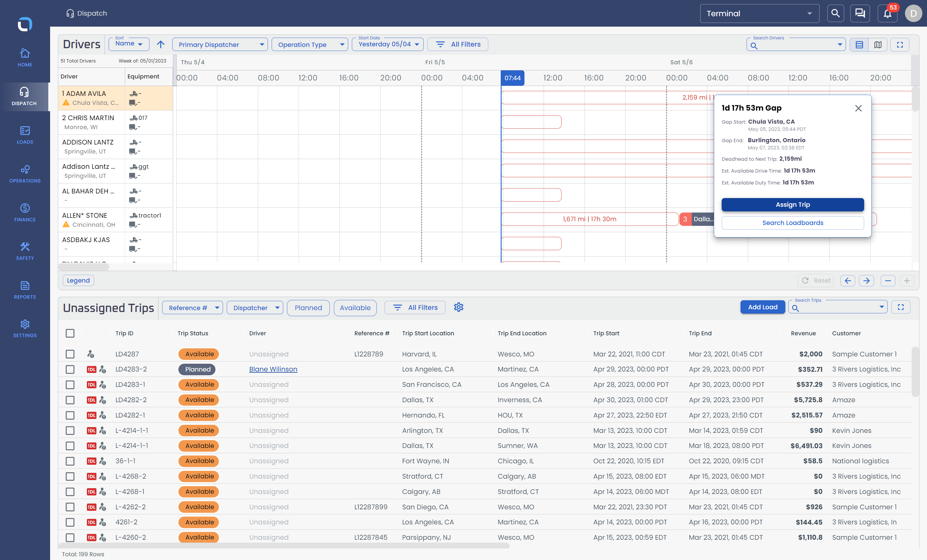Open the Home section in sidebar

[25, 58]
